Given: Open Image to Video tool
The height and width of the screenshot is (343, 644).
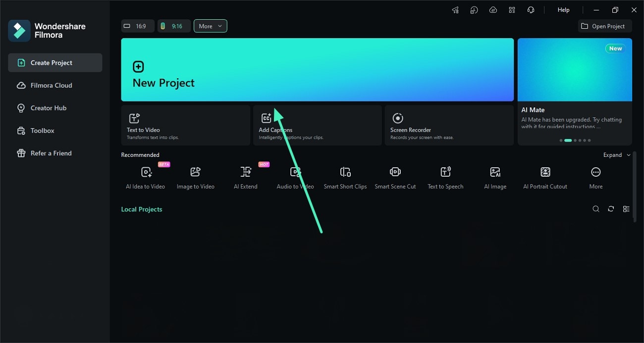Looking at the screenshot, I should tap(195, 177).
